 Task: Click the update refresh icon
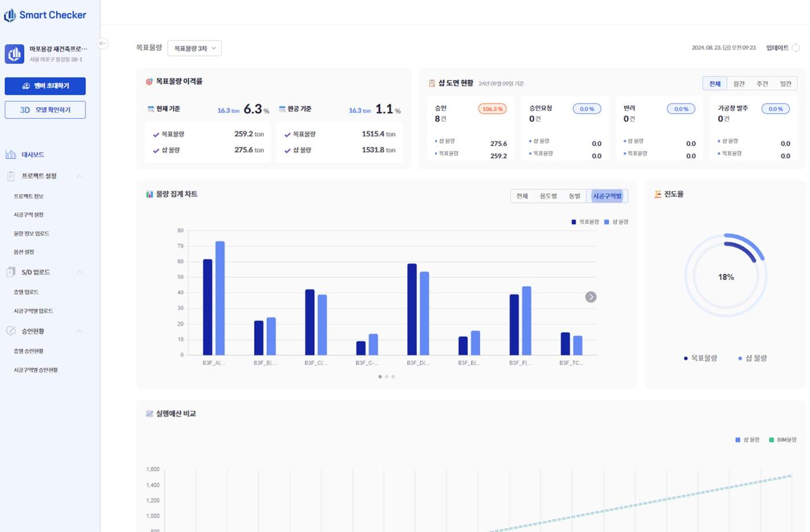[x=796, y=48]
